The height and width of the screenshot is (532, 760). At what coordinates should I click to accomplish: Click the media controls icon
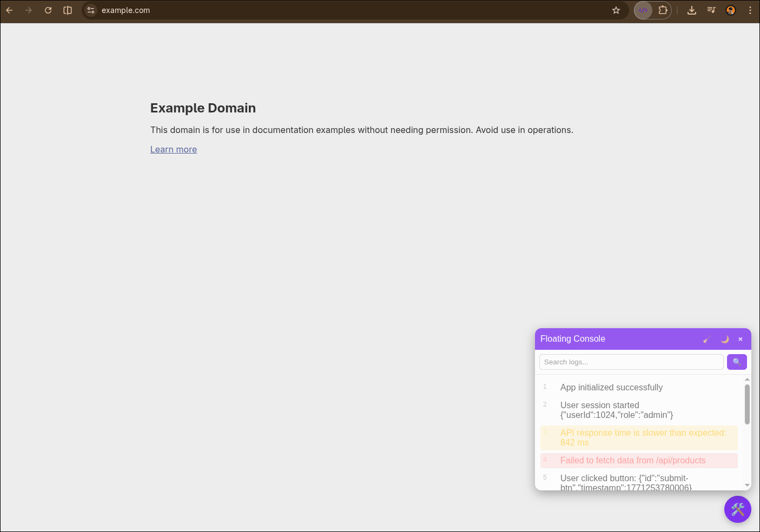tap(711, 10)
